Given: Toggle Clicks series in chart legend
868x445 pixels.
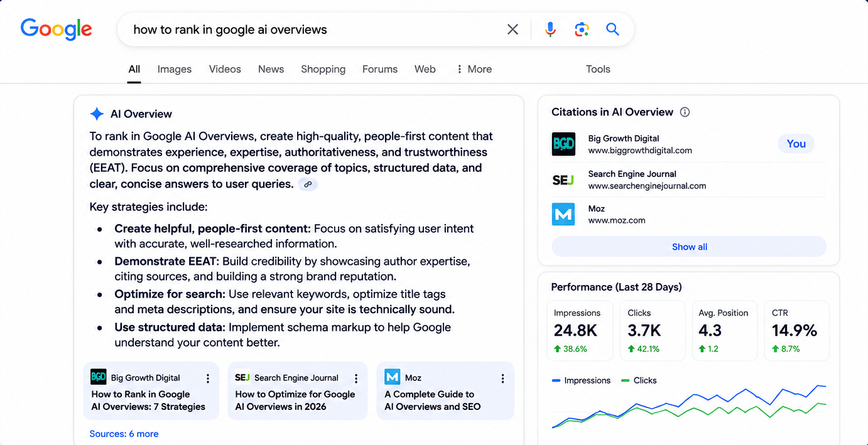Looking at the screenshot, I should click(x=638, y=380).
